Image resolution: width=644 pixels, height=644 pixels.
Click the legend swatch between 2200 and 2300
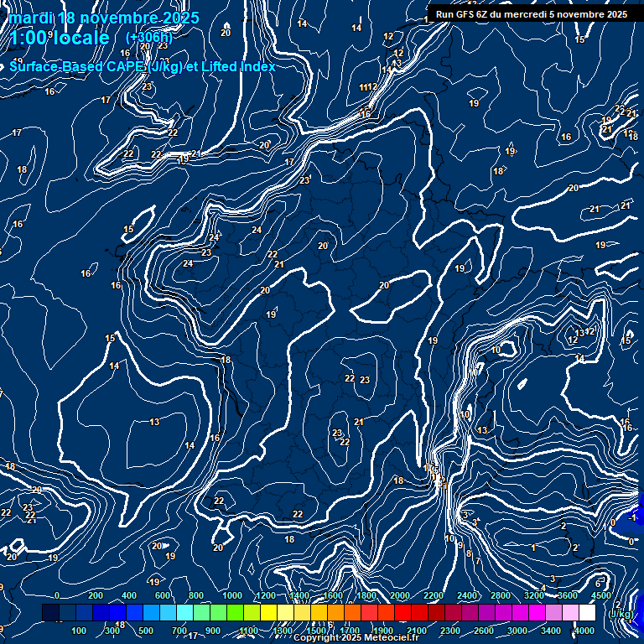pyautogui.click(x=436, y=612)
